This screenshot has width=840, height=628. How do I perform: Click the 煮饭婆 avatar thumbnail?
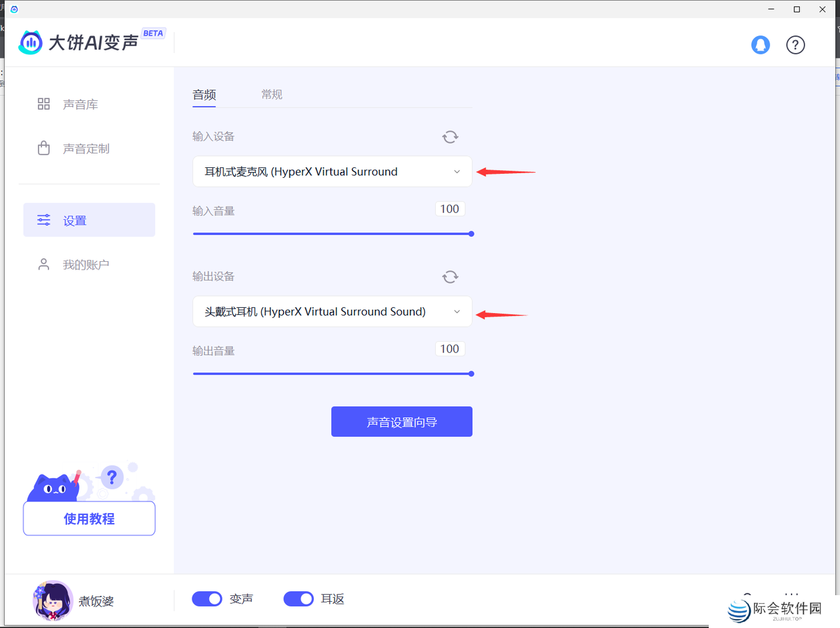point(52,600)
